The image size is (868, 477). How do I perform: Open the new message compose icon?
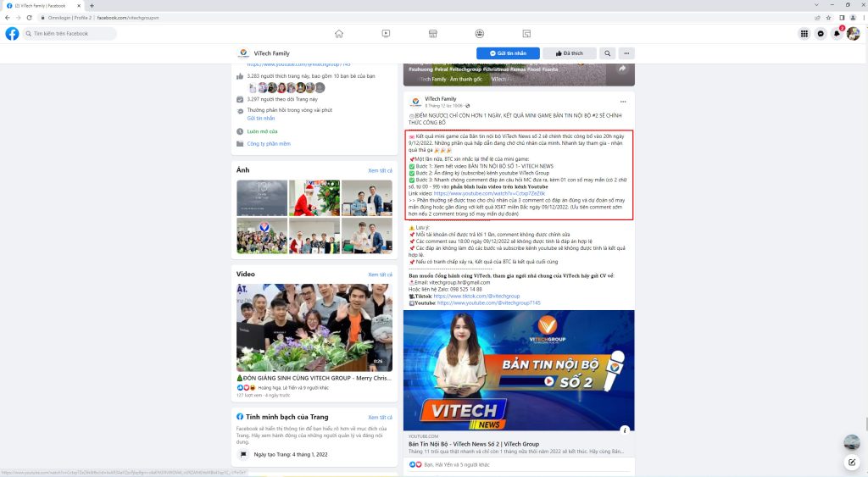coord(852,462)
